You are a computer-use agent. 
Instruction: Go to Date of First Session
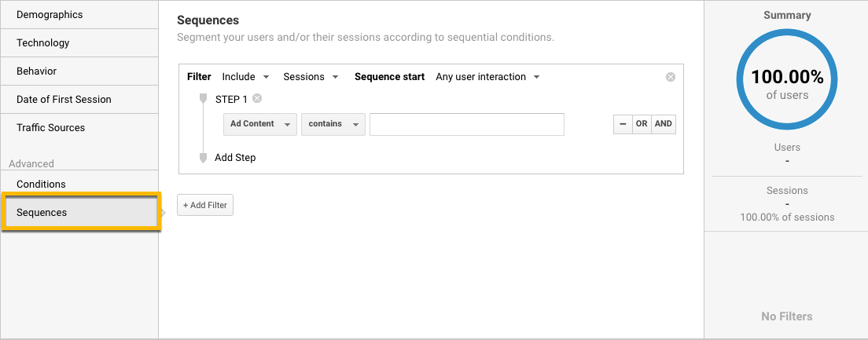pos(64,100)
